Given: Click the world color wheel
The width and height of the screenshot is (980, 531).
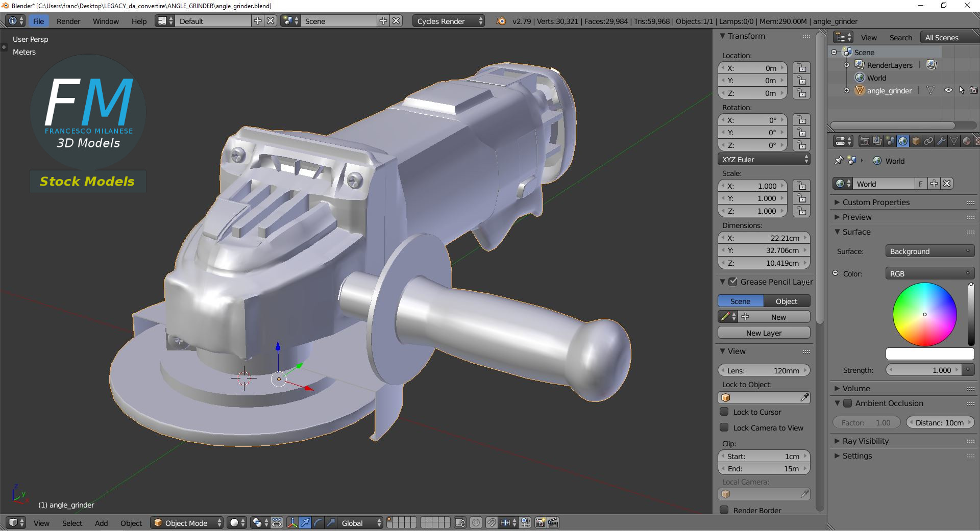Looking at the screenshot, I should pos(924,314).
